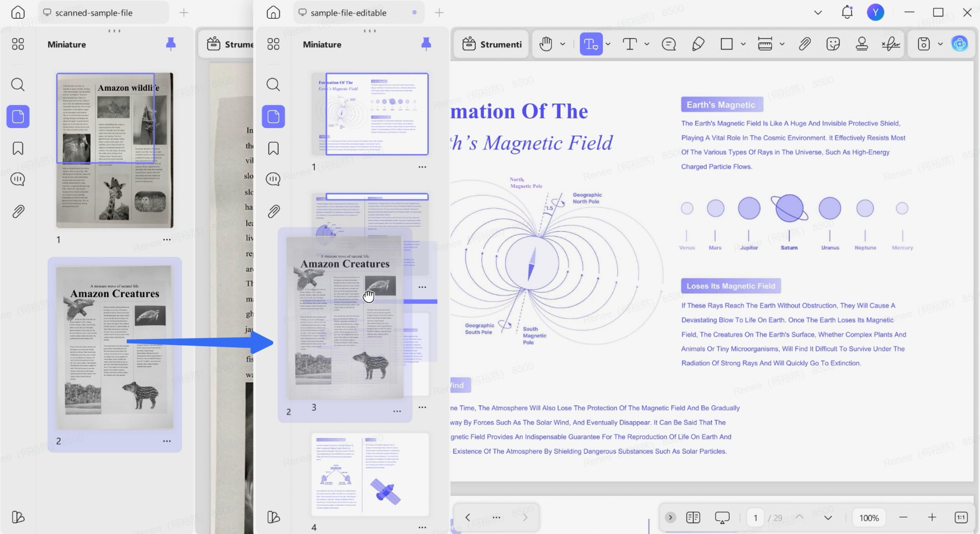
Task: Expand the Hand tool dropdown arrow
Action: pos(563,44)
